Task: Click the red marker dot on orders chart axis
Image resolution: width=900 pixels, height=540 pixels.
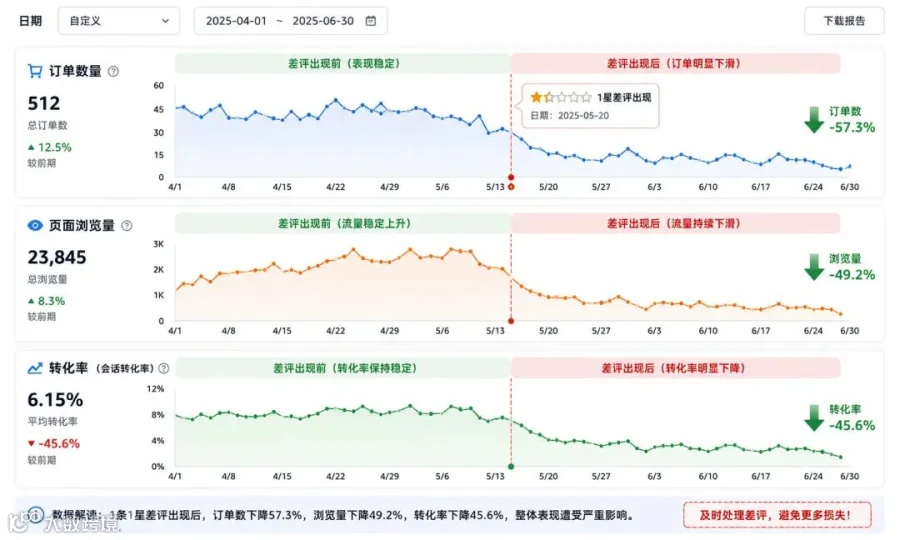Action: tap(511, 177)
